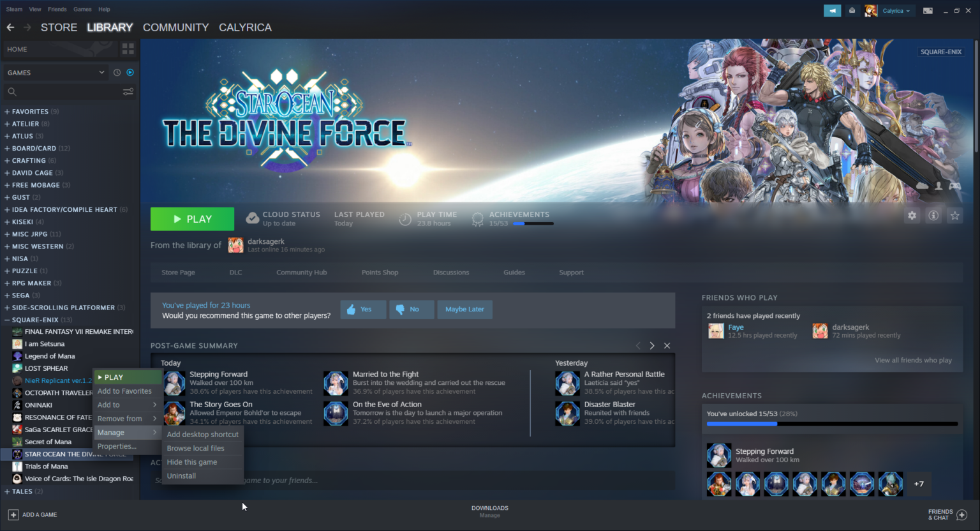Dismiss the post-game summary panel
The height and width of the screenshot is (531, 980).
(x=667, y=346)
